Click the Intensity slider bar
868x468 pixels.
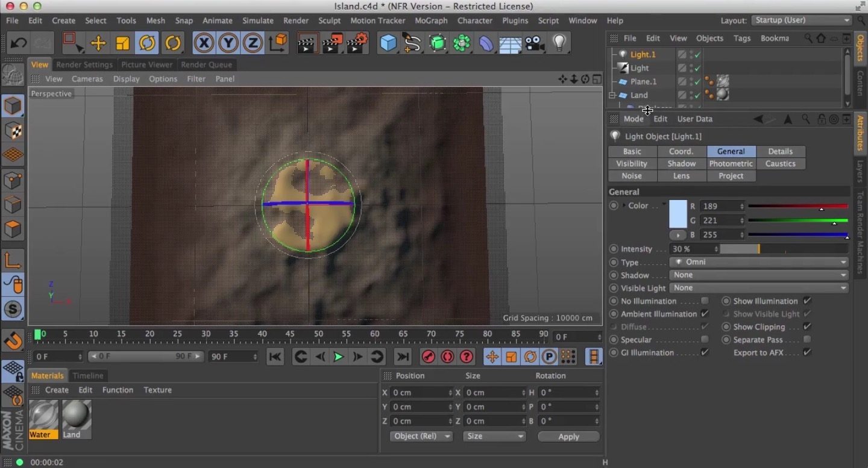(x=784, y=249)
